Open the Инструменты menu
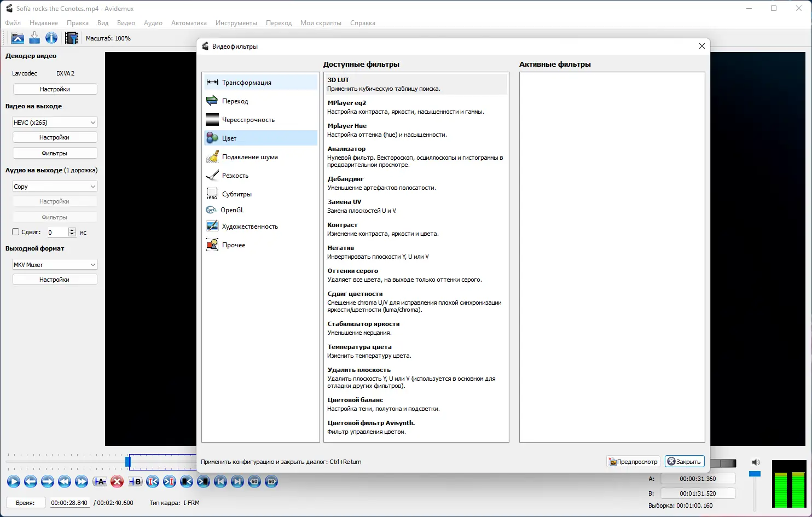Screen dimensions: 812x517 (x=236, y=23)
